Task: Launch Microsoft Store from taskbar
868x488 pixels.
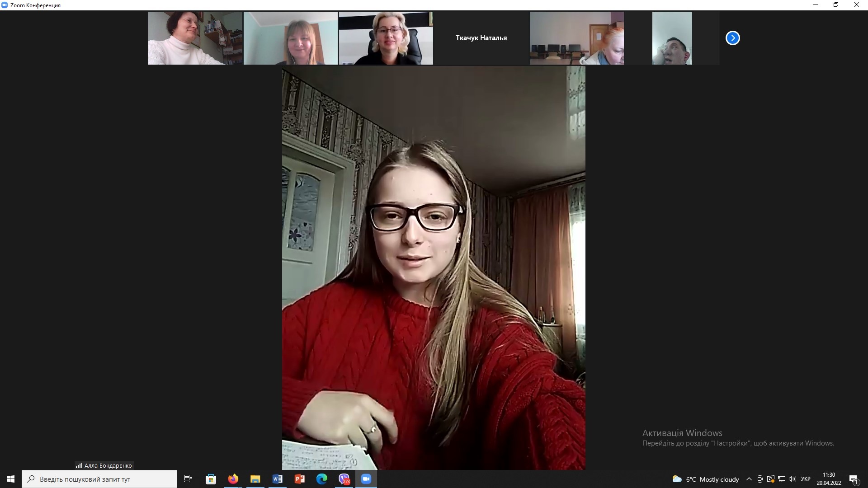Action: 211,479
